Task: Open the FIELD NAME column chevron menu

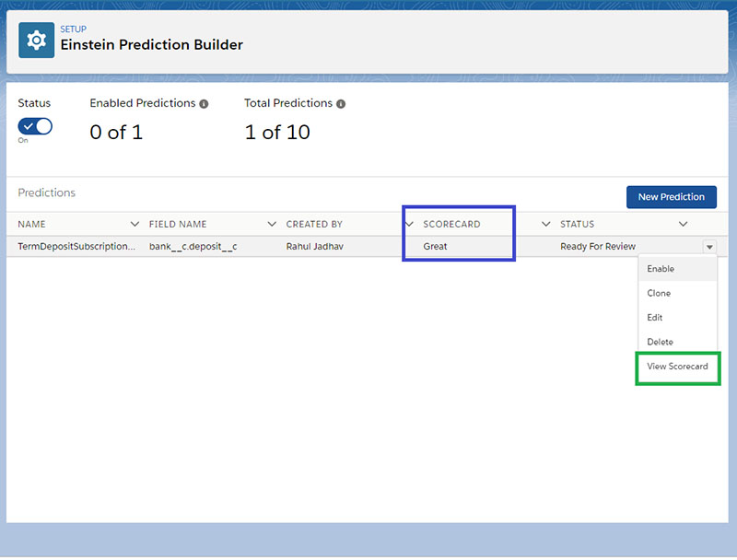Action: coord(272,224)
